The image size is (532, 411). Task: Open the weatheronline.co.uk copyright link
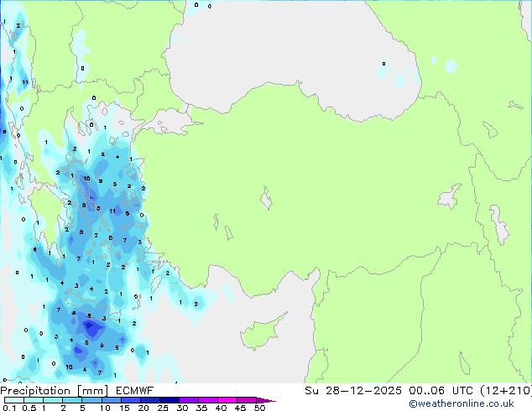[462, 403]
